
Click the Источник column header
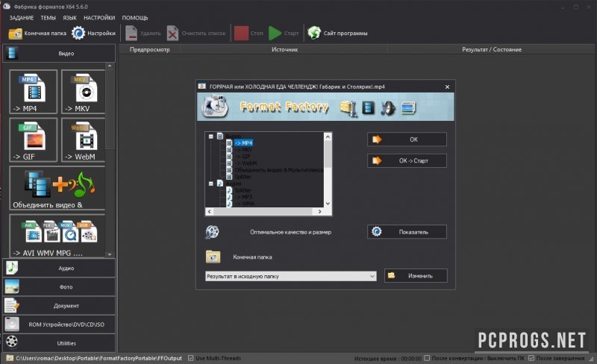pyautogui.click(x=284, y=49)
